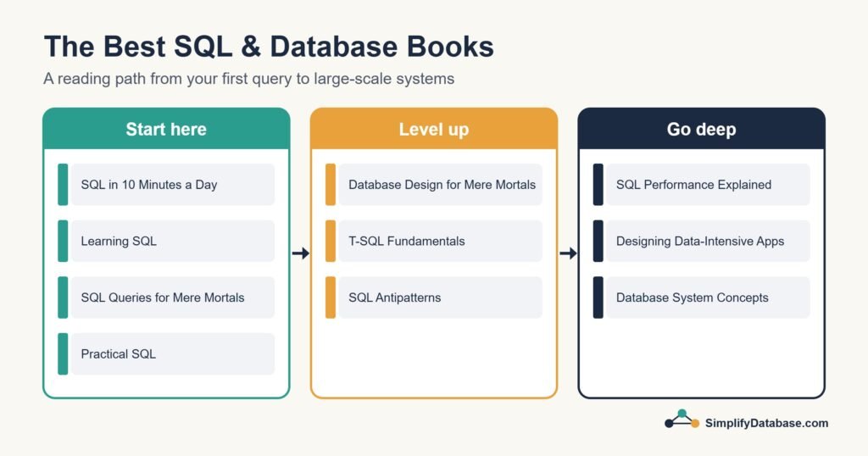Select the "Level up" column header
868x456 pixels.
tap(434, 129)
